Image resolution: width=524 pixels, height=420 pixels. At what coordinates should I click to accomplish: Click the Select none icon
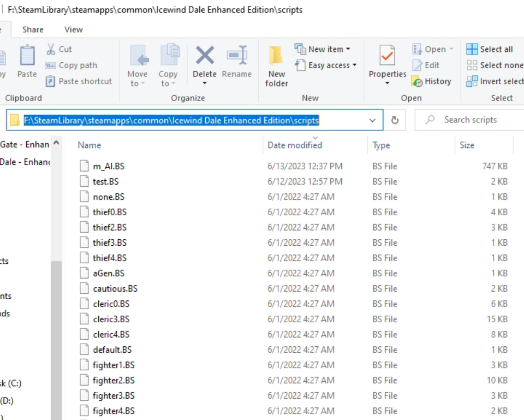472,65
